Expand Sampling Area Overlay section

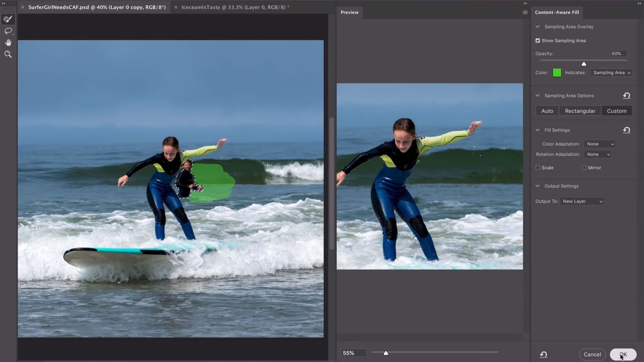(538, 26)
